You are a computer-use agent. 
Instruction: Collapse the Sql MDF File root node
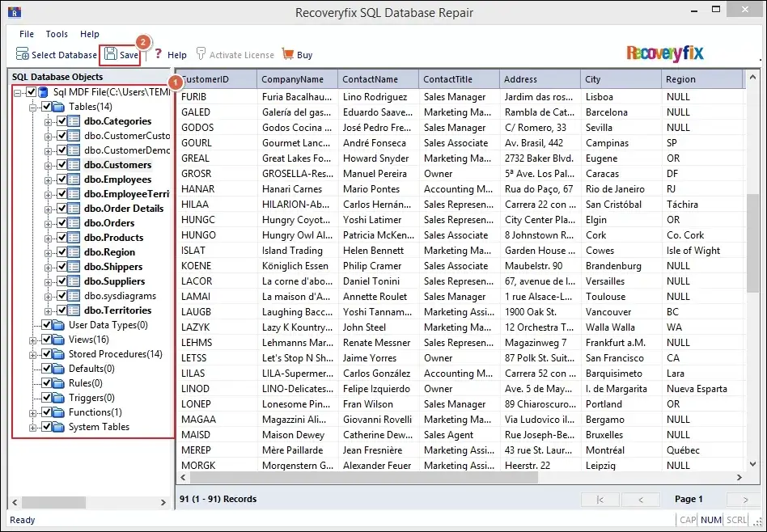click(18, 92)
